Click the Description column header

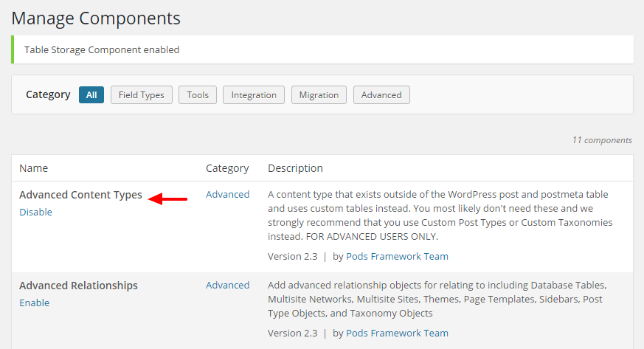[295, 168]
